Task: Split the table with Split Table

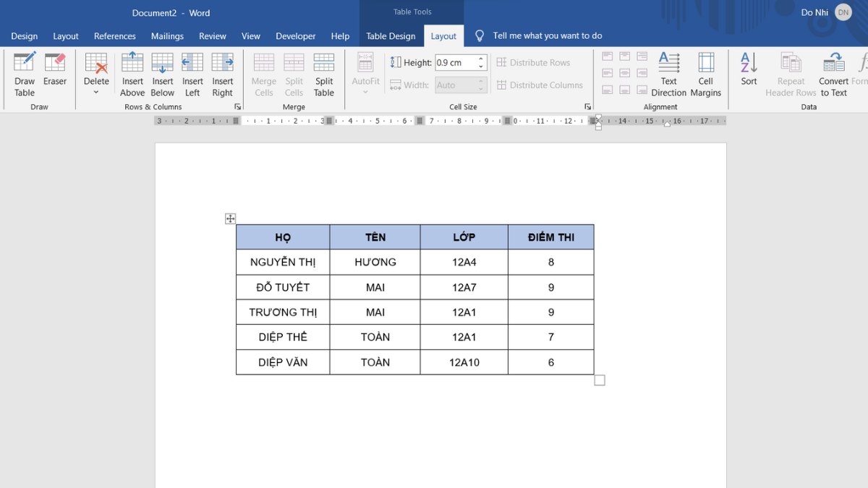Action: point(324,74)
